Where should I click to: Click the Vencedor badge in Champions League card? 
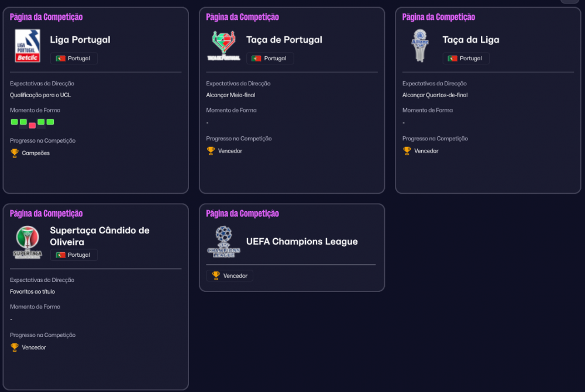click(x=229, y=276)
